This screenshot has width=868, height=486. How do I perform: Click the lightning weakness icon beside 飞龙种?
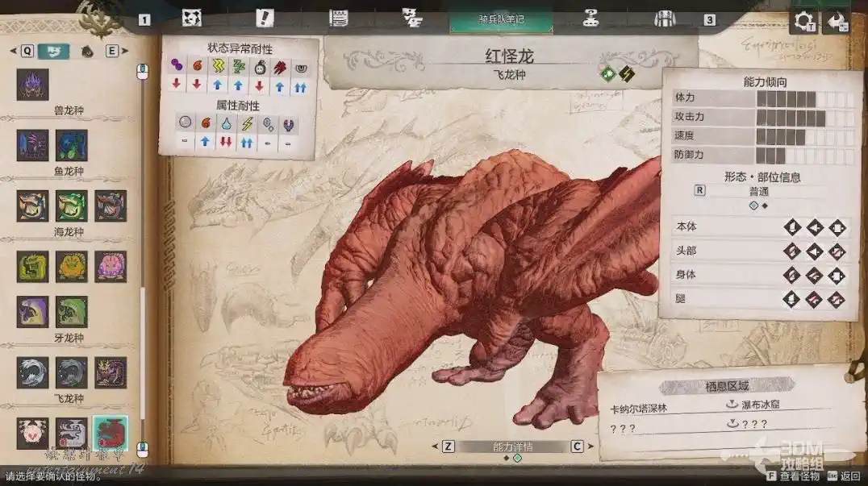pos(626,75)
